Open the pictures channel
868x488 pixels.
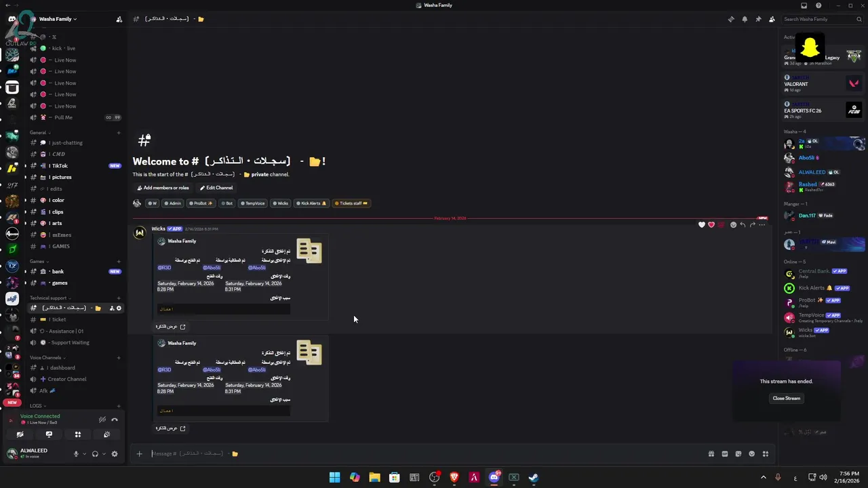tap(75, 177)
